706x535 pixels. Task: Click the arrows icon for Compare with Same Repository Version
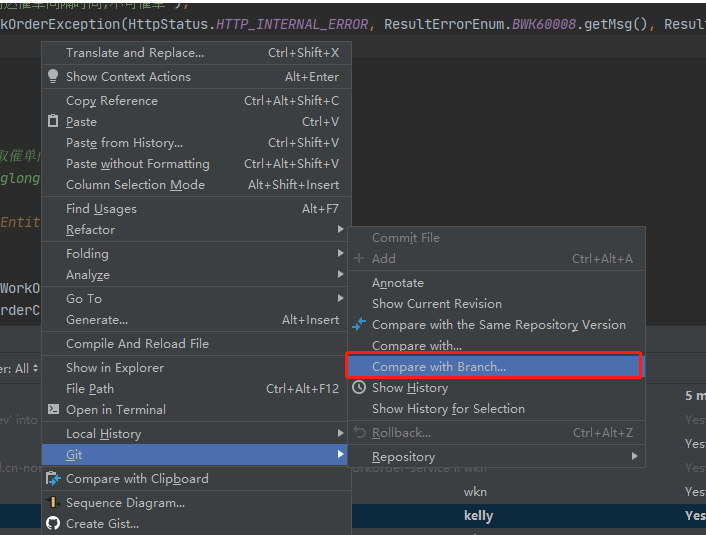click(360, 325)
